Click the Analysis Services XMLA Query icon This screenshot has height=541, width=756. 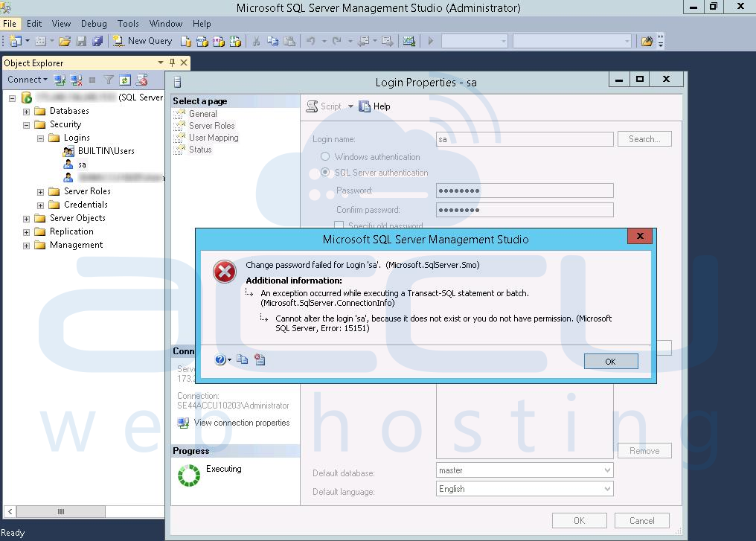(x=235, y=42)
